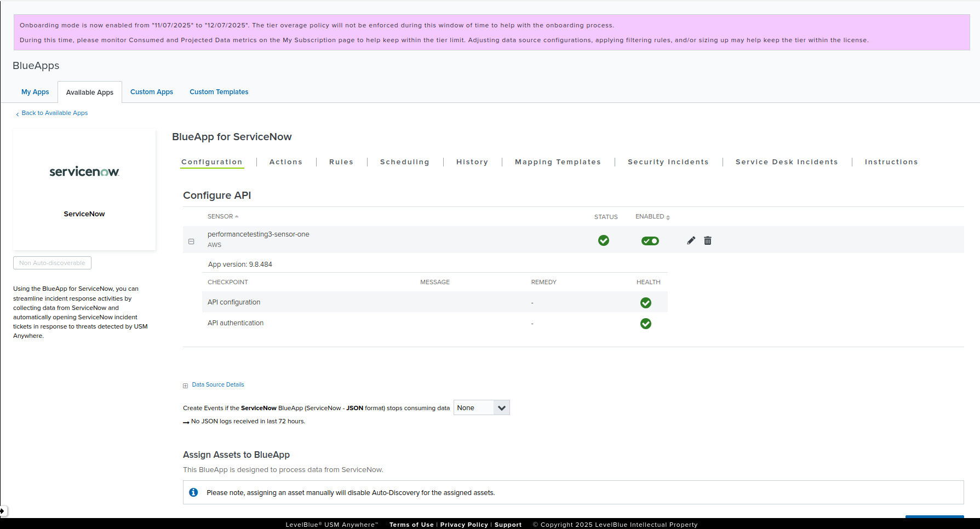Click the Onboarding mode notice banner
The width and height of the screenshot is (980, 529).
(x=492, y=32)
